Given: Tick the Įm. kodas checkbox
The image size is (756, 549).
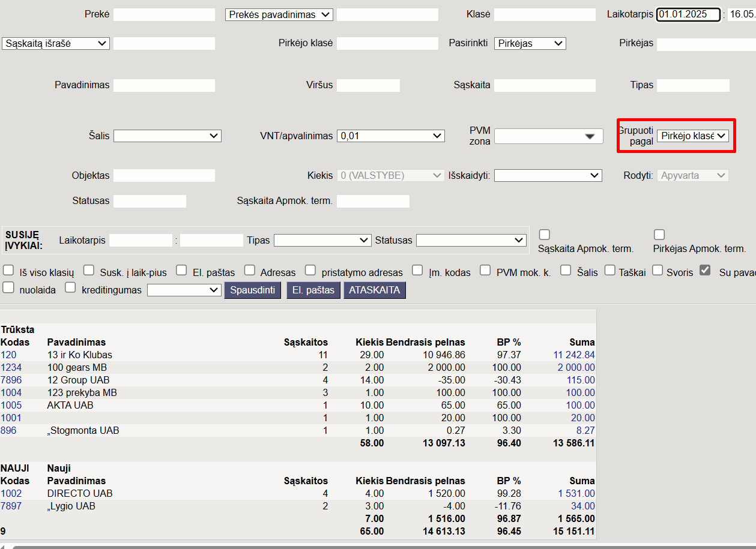Looking at the screenshot, I should click(417, 271).
